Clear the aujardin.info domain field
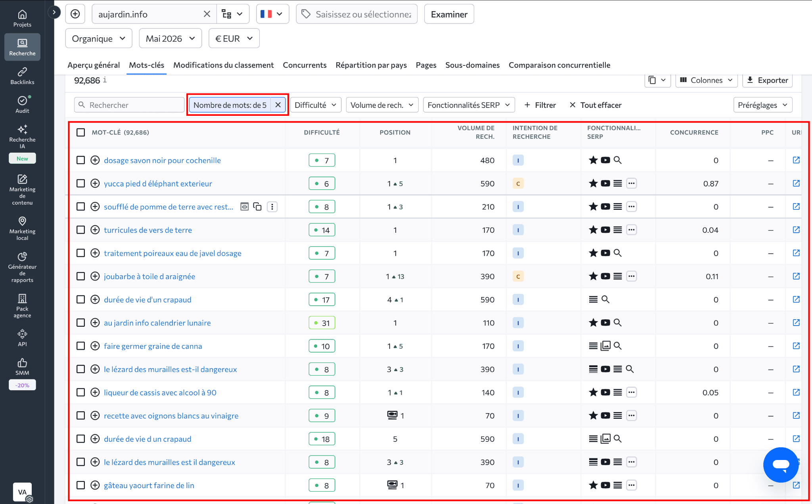The width and height of the screenshot is (812, 504). click(x=207, y=14)
